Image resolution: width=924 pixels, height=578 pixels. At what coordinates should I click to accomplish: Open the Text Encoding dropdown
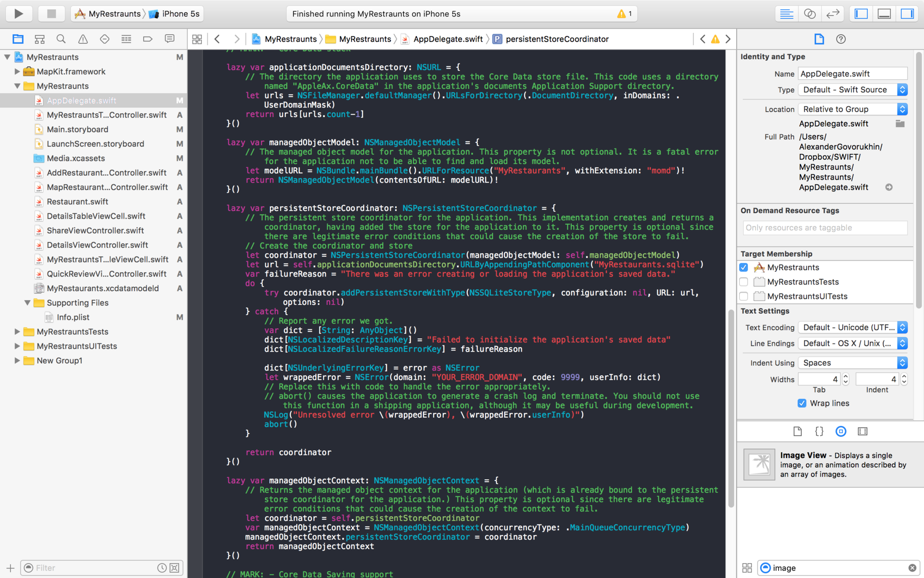853,328
